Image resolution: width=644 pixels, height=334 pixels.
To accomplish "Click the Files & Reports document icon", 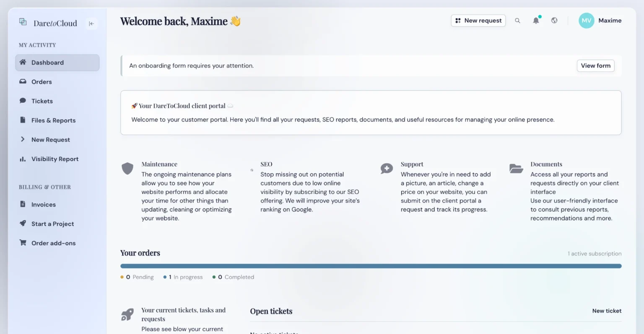I will [23, 120].
